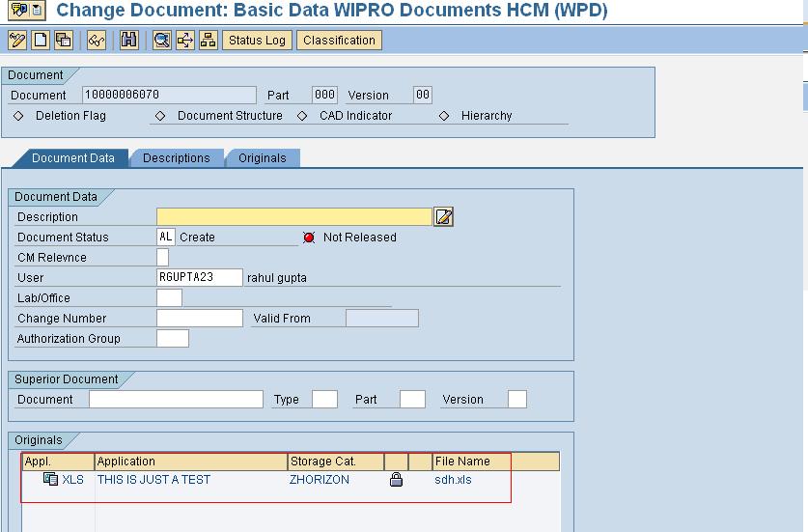Click the Appl. column header
The image size is (808, 532).
point(58,462)
